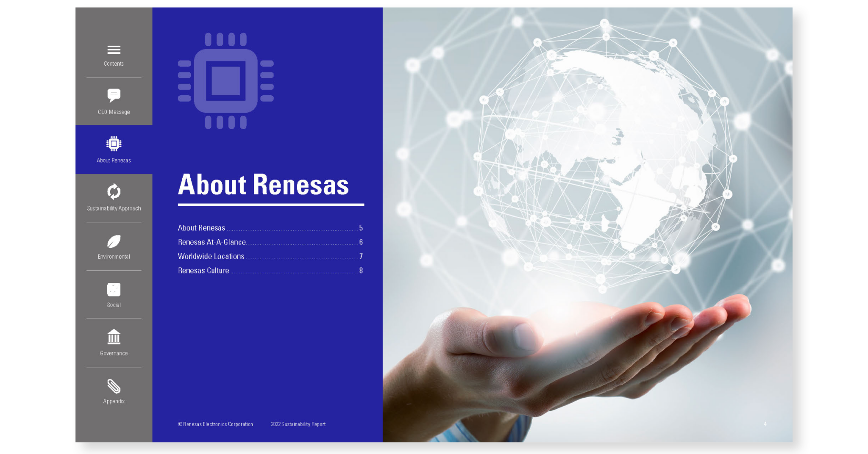The width and height of the screenshot is (868, 454).
Task: Navigate to the 'Renesas Culture' contents entry
Action: tap(203, 271)
